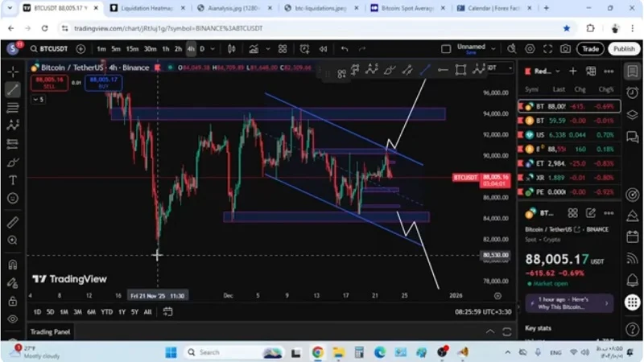Viewport: 644px width, 362px height.
Task: Toggle stay in drawing mode
Action: click(13, 283)
